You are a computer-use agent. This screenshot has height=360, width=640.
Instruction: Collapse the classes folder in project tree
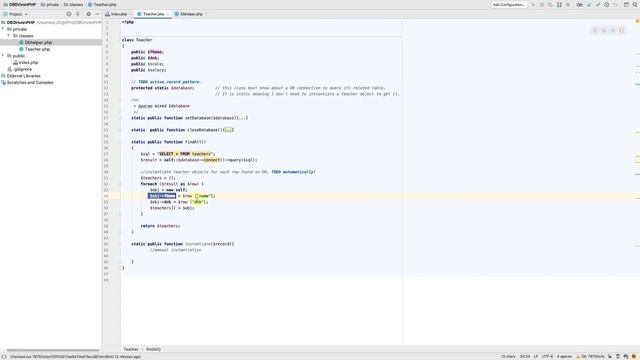9,36
